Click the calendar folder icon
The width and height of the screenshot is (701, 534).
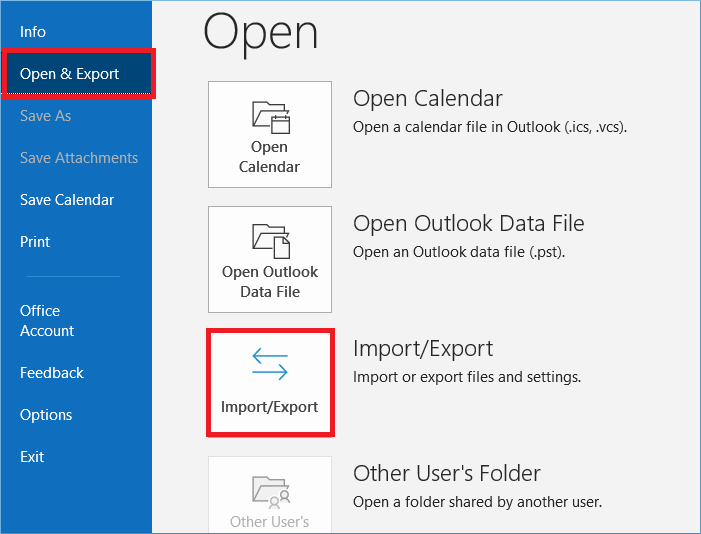point(271,118)
